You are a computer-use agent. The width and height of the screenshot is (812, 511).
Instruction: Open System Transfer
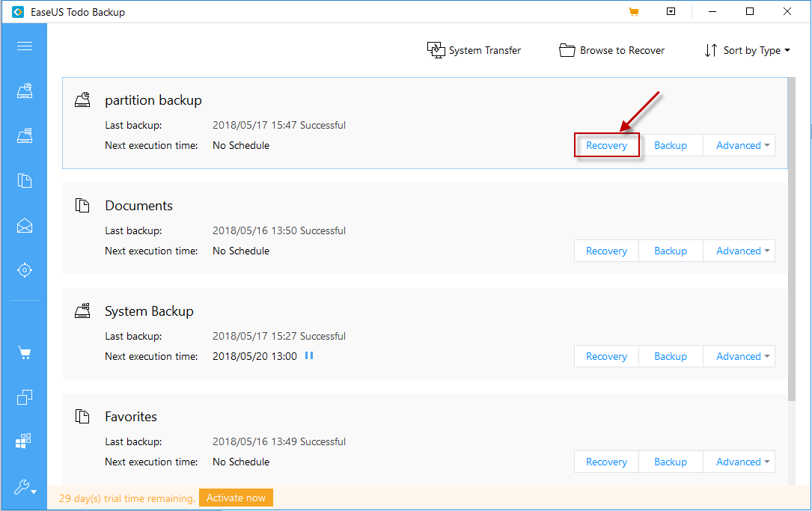click(474, 50)
